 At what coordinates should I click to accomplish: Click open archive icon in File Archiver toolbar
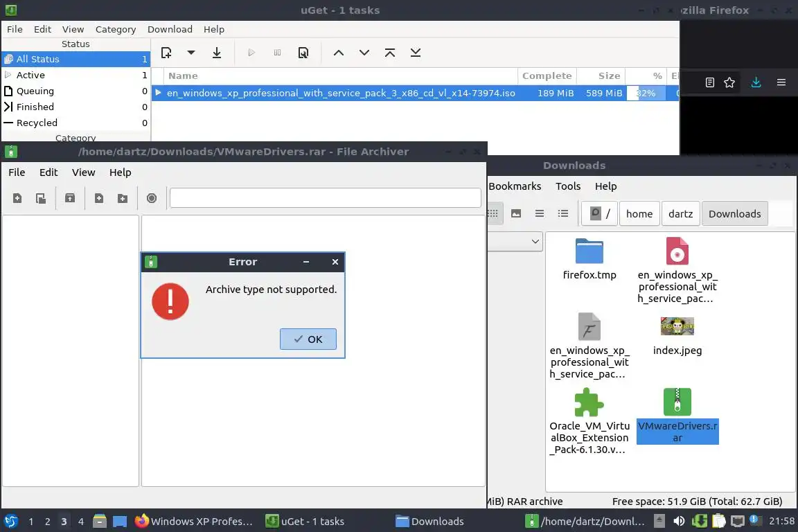[x=41, y=198]
